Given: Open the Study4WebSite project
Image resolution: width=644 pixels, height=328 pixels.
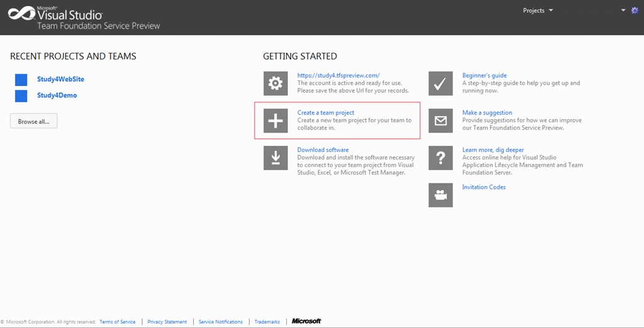Looking at the screenshot, I should tap(61, 79).
